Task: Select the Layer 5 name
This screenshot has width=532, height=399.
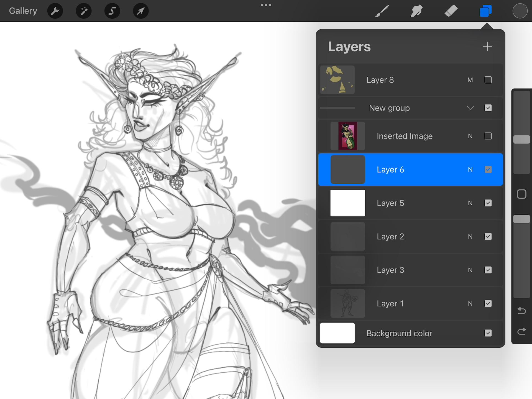Action: point(390,203)
